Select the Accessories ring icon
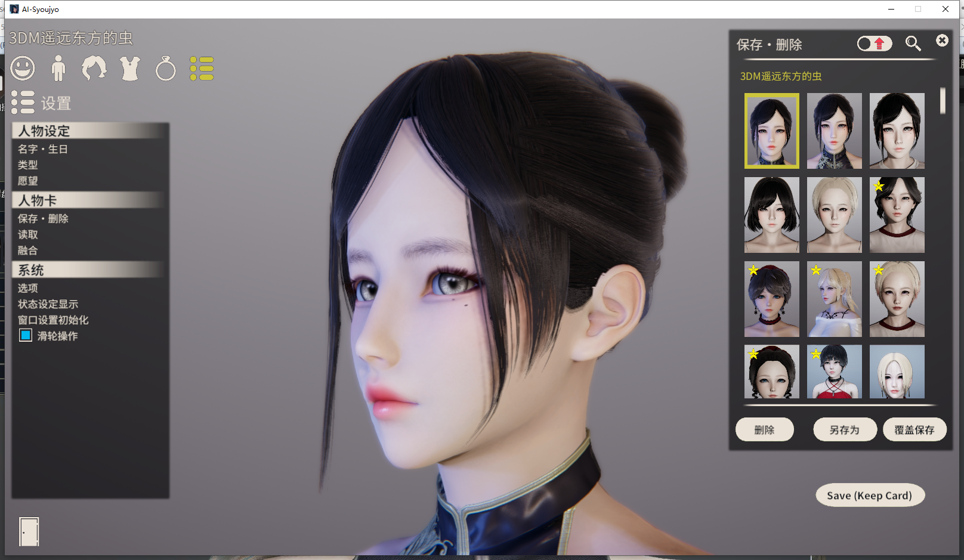The height and width of the screenshot is (560, 964). click(166, 69)
